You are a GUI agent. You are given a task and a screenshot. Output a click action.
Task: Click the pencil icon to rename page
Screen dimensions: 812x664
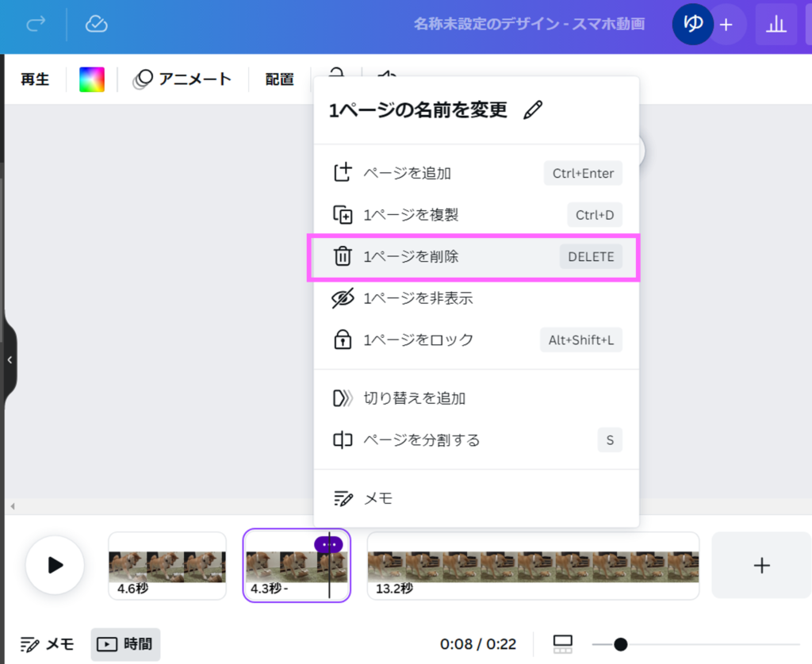534,110
